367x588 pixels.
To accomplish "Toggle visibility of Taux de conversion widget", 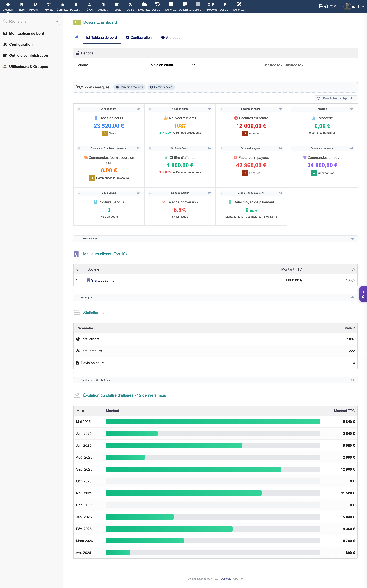I will (209, 193).
